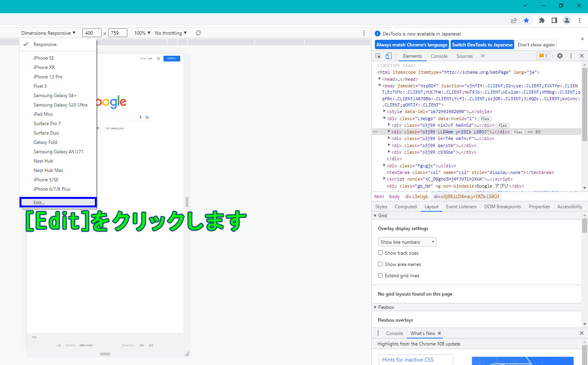Toggle the flex badge on div n1xJcf

click(502, 126)
